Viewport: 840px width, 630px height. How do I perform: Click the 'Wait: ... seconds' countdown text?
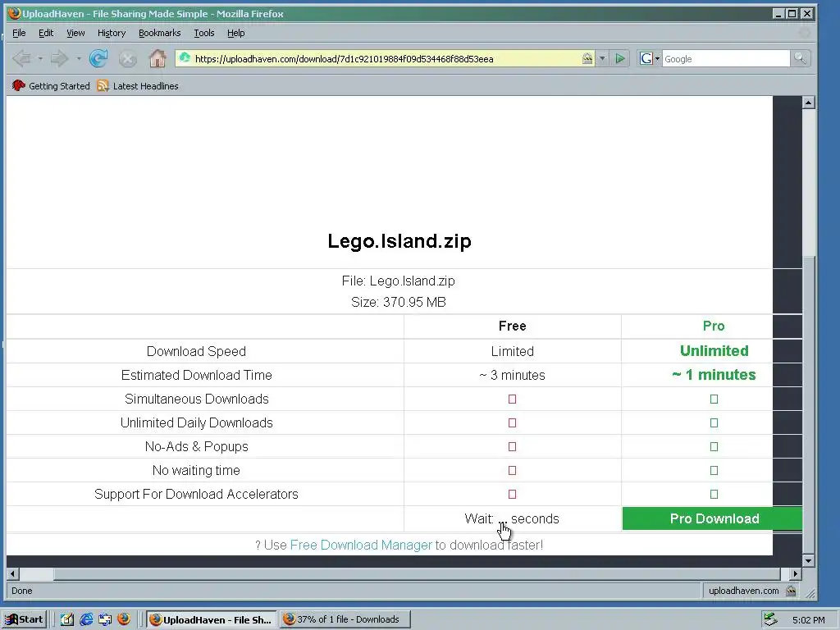pos(512,518)
